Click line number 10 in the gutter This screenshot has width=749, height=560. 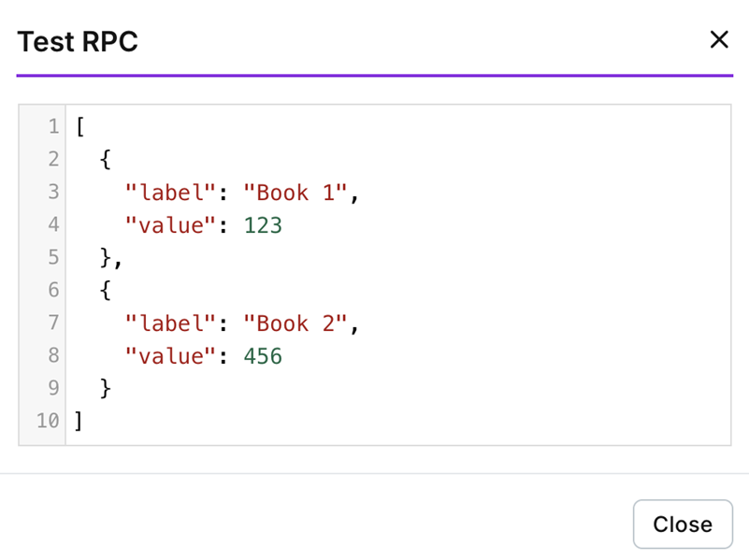(x=48, y=421)
